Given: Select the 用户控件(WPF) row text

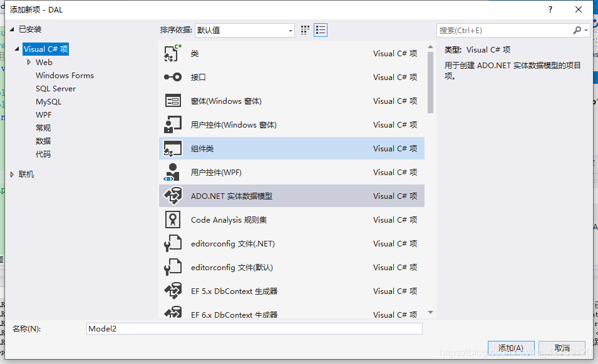Looking at the screenshot, I should tap(216, 172).
